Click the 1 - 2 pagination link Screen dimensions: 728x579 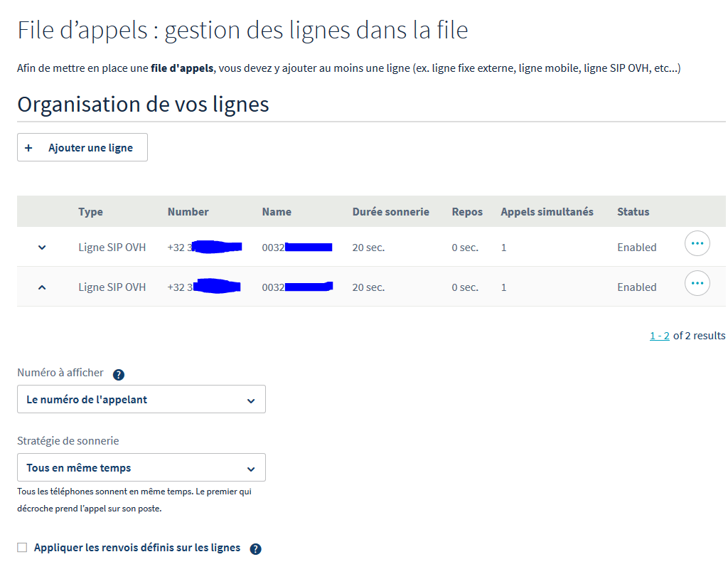[x=659, y=336]
